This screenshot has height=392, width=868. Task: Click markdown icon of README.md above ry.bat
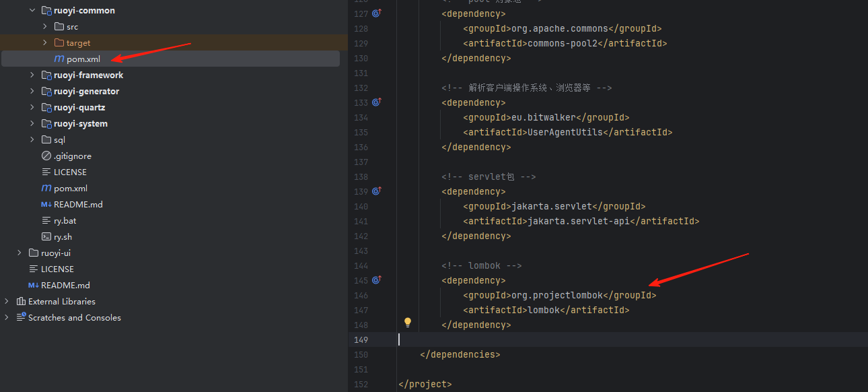(x=46, y=204)
